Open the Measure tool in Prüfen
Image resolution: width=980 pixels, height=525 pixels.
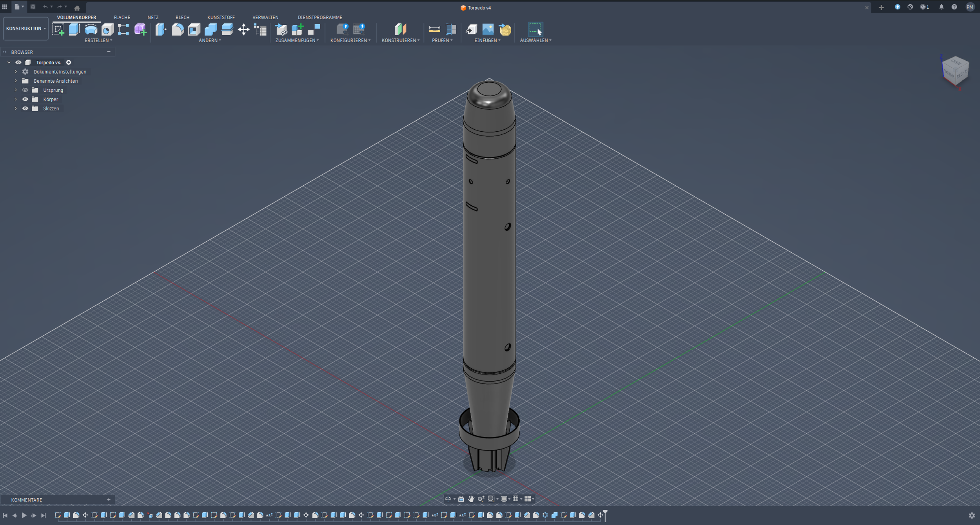click(x=434, y=29)
